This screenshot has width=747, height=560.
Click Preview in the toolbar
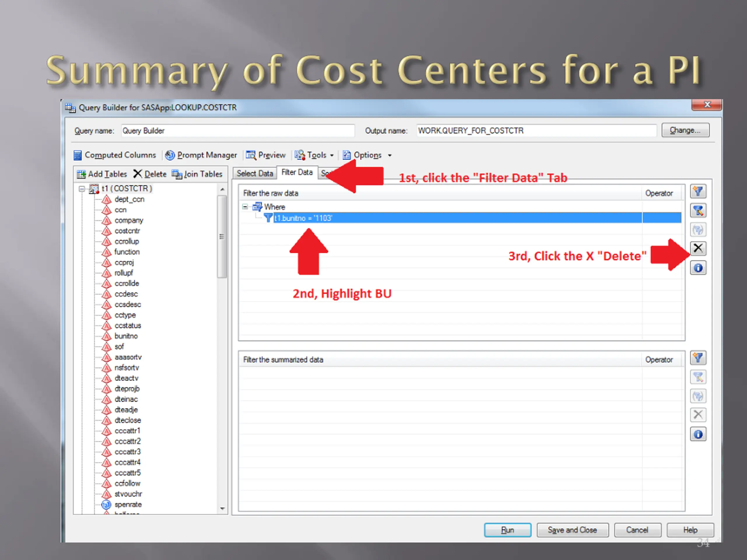click(266, 155)
